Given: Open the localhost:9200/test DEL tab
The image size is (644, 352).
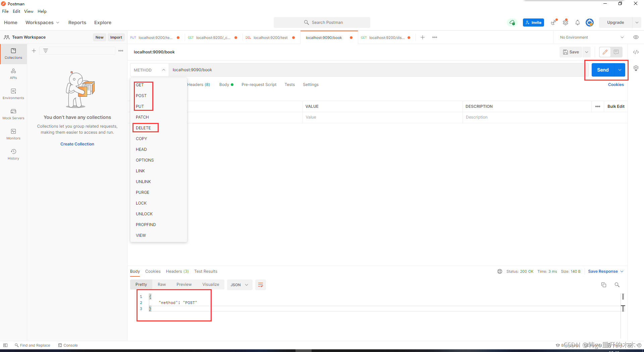Looking at the screenshot, I should coord(270,38).
